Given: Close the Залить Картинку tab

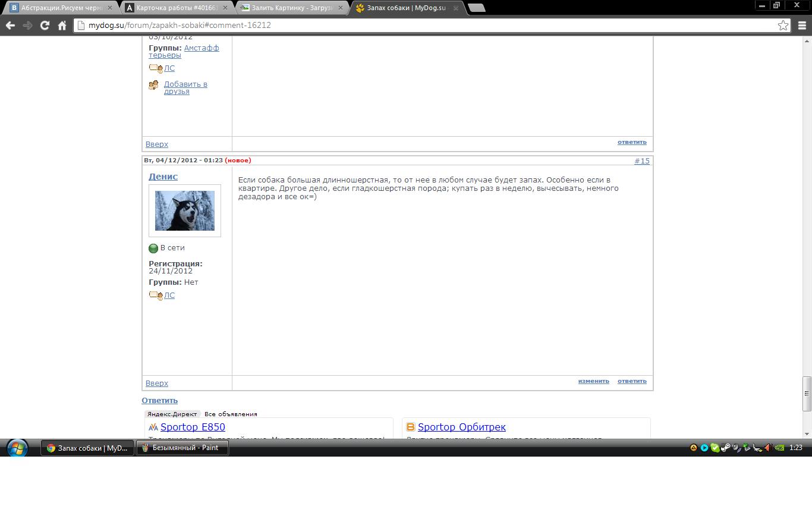Looking at the screenshot, I should pyautogui.click(x=340, y=8).
